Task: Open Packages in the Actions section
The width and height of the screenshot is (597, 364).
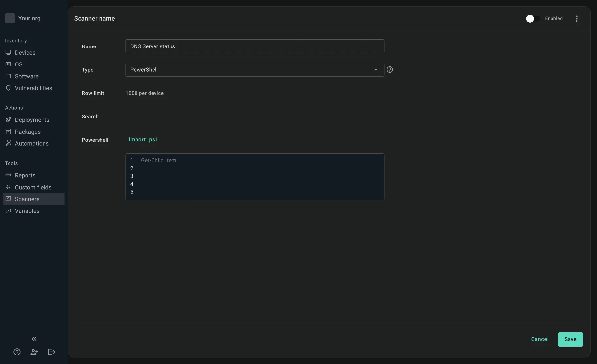Action: point(27,131)
